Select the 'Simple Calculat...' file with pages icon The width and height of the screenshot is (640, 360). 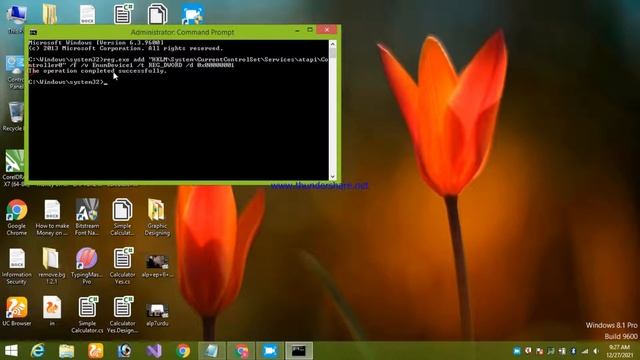coord(122,217)
